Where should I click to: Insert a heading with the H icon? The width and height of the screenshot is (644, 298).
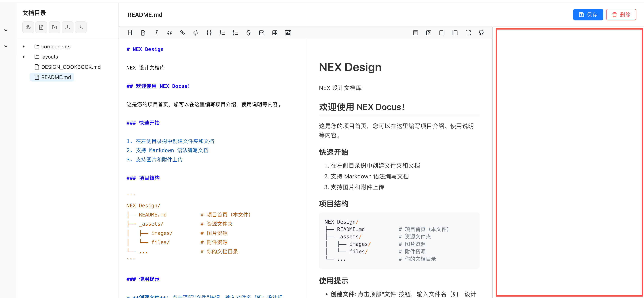[x=130, y=33]
